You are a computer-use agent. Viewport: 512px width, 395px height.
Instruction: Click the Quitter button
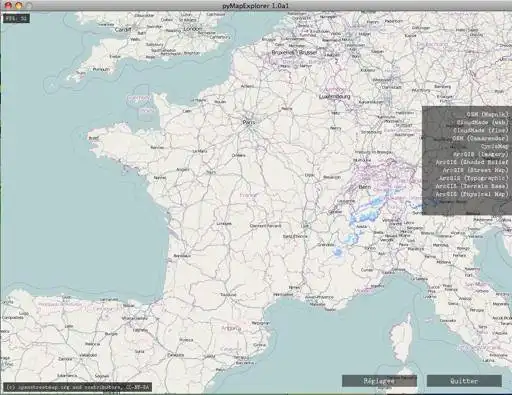(x=464, y=381)
